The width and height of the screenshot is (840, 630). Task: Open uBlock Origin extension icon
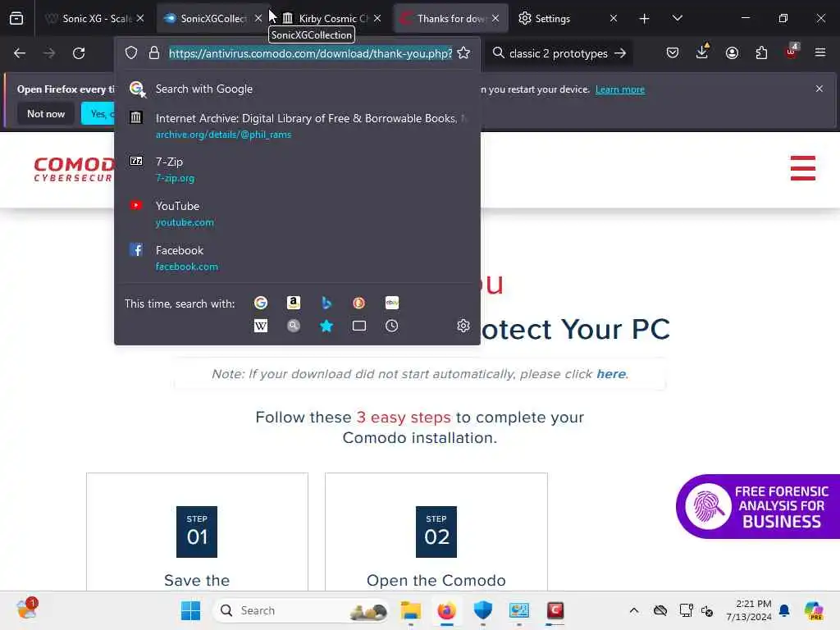792,52
